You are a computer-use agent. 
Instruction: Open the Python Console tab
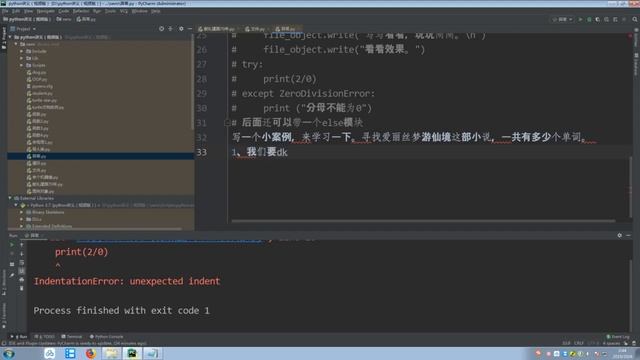pyautogui.click(x=107, y=337)
